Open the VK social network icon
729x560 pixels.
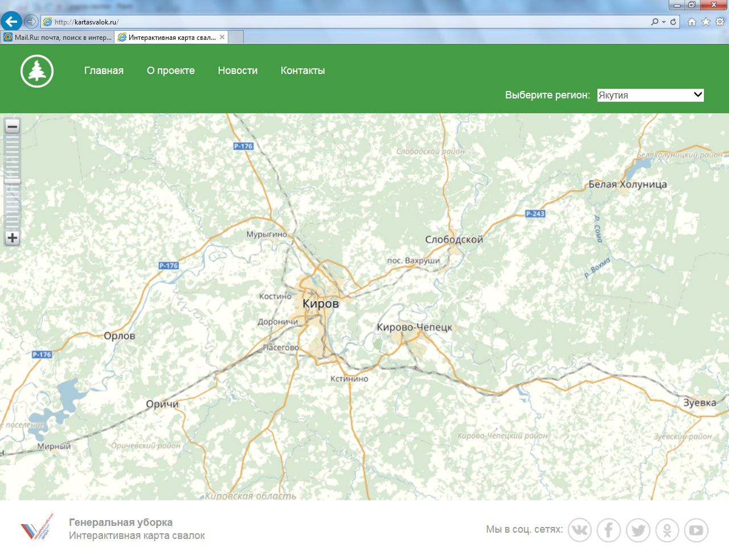[x=580, y=530]
